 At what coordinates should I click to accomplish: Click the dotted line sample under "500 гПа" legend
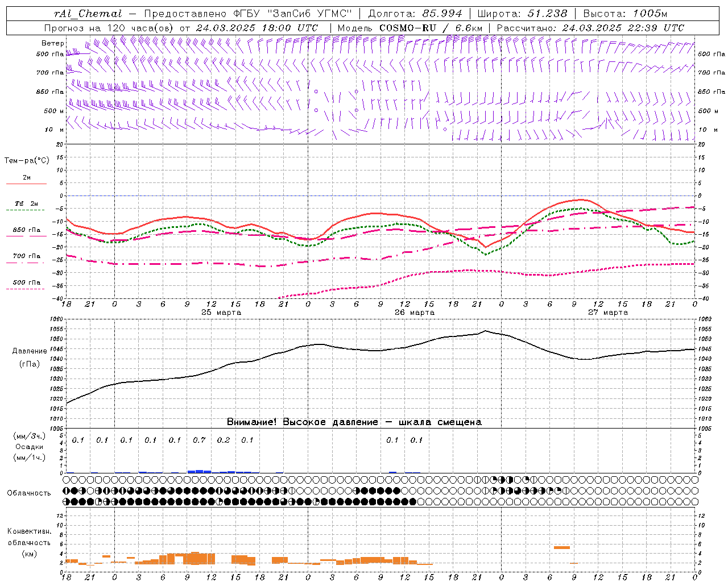click(26, 289)
